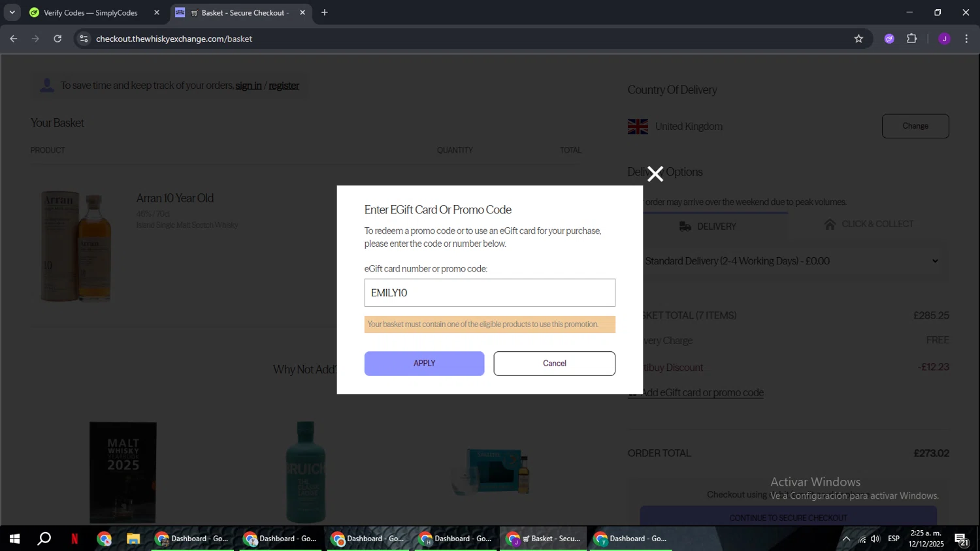Viewport: 980px width, 551px height.
Task: Apply the EMILY10 promo code
Action: pos(424,364)
